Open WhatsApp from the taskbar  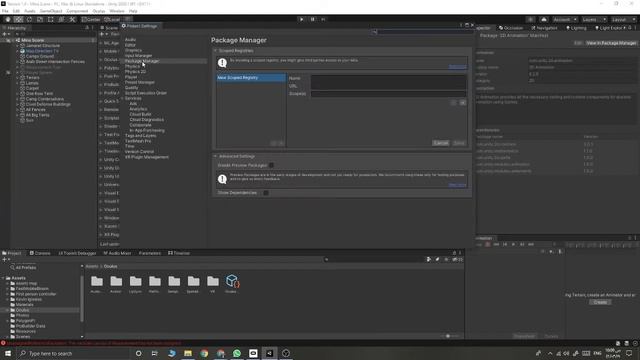pos(237,353)
